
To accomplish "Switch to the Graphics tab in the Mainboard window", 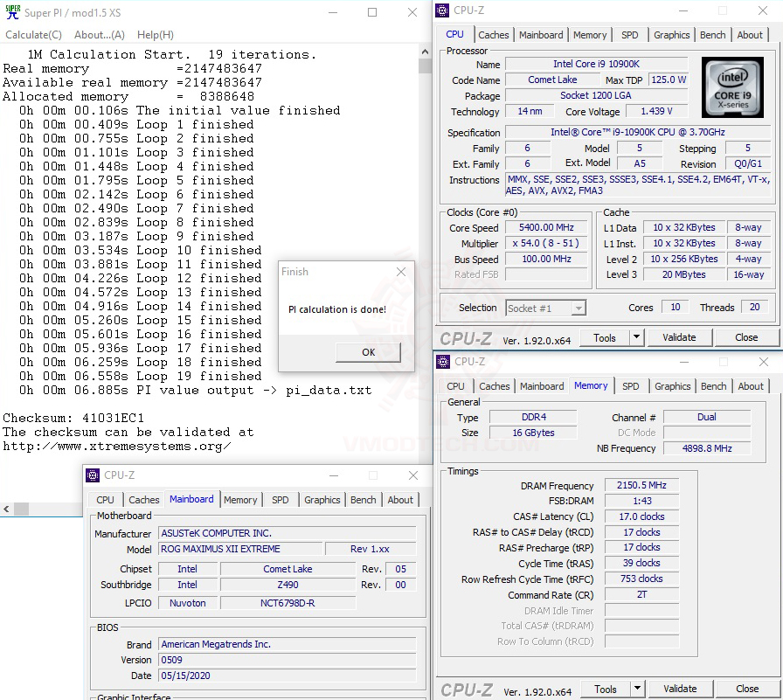I will coord(322,500).
